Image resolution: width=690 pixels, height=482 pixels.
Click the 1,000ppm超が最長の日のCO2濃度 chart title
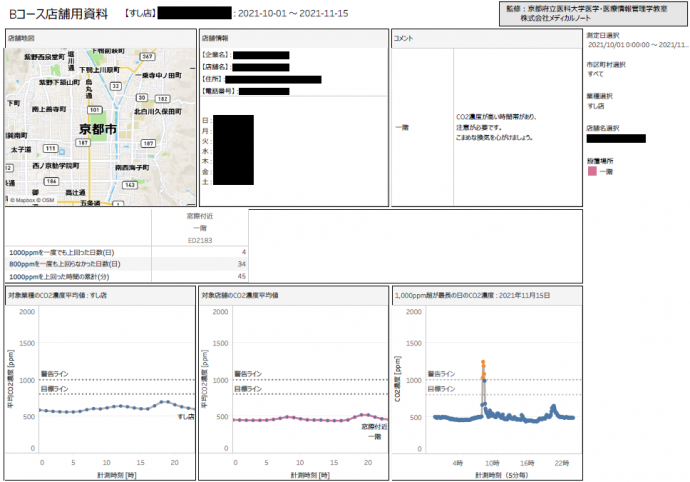(x=473, y=295)
